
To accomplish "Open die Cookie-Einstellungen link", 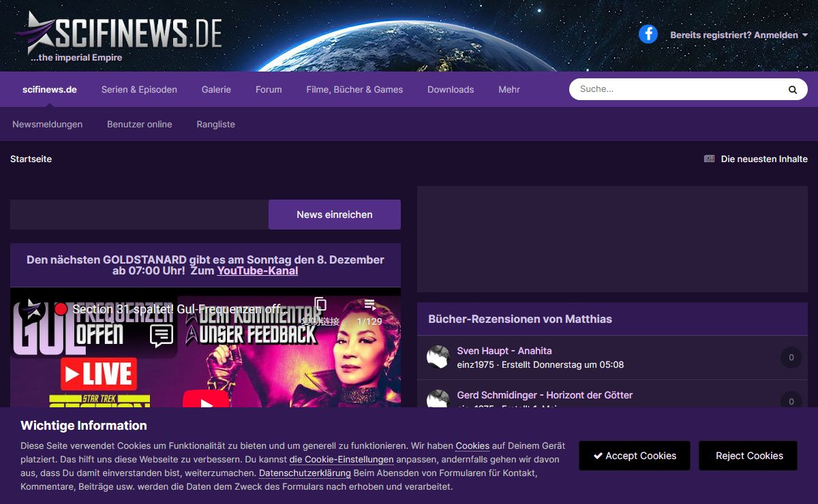I will pyautogui.click(x=342, y=460).
